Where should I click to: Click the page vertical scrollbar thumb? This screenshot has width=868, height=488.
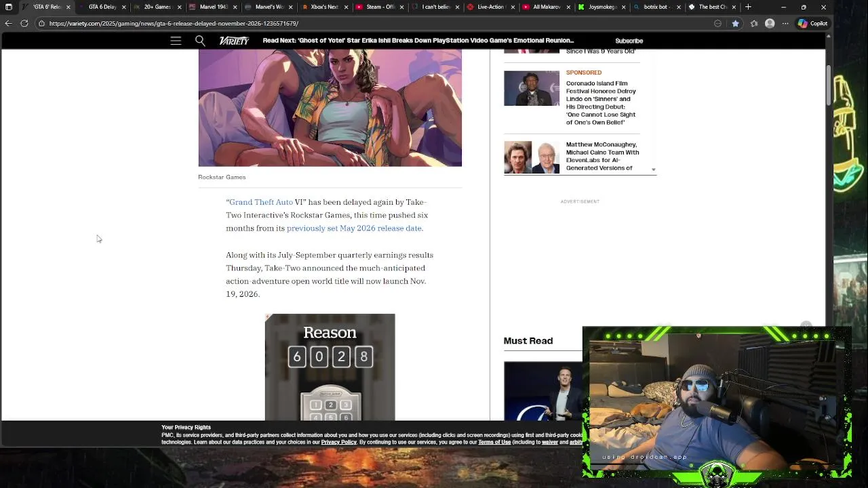coord(829,85)
